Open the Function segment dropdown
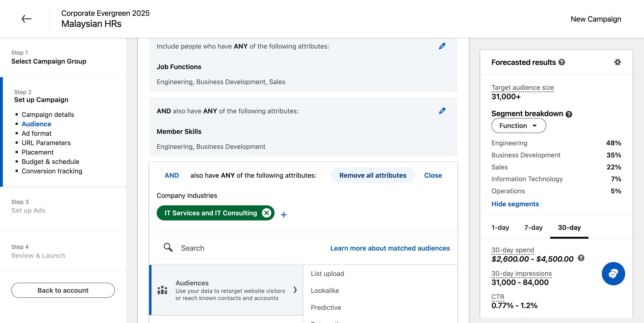Screen dimensions: 644x323 click(519, 126)
